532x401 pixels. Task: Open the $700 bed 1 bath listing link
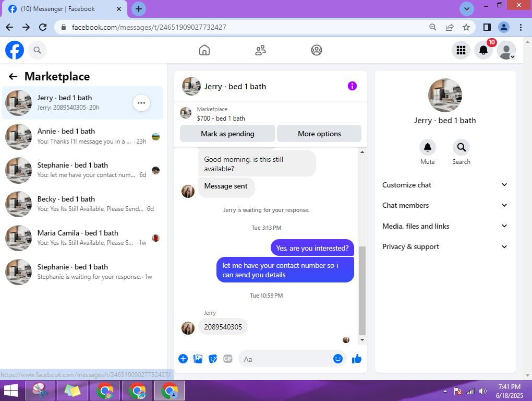[x=221, y=118]
